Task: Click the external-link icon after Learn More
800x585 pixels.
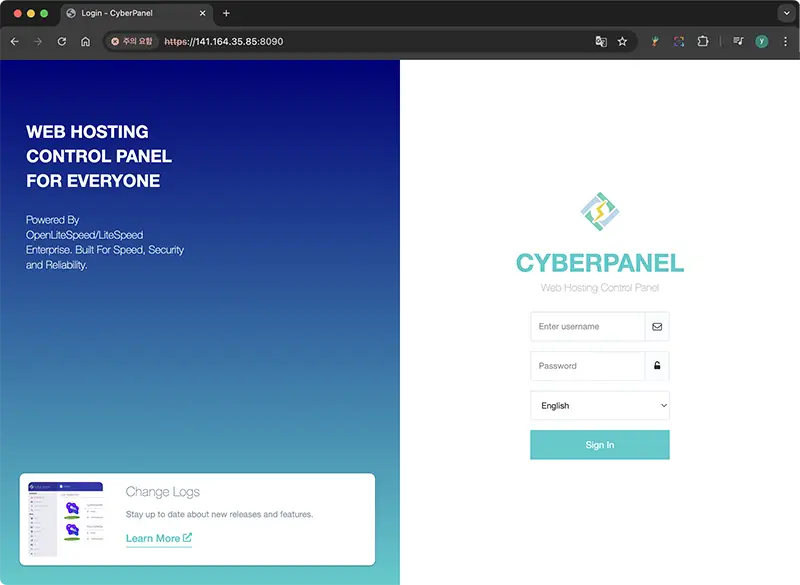Action: (x=187, y=538)
